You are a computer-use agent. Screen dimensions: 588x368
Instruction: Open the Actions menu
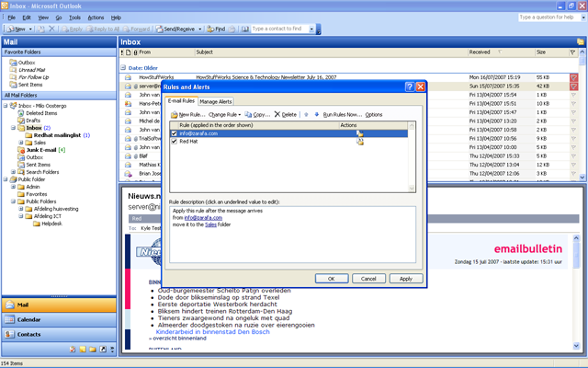(96, 17)
